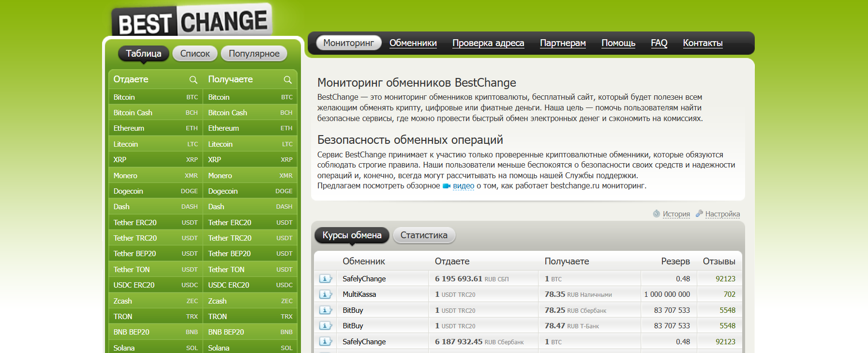Image resolution: width=868 pixels, height=353 pixels.
Task: Click the video camera icon before видео
Action: click(x=447, y=186)
